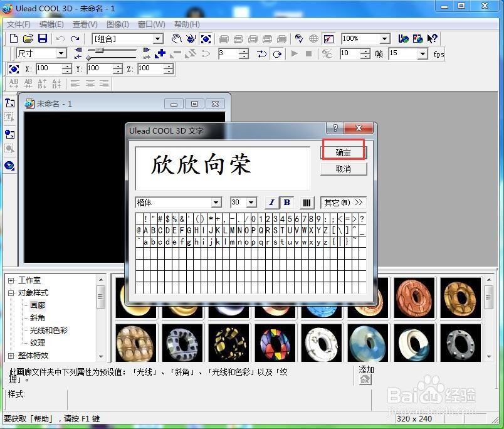504x429 pixels.
Task: Click the text input area with 欣欣向荣
Action: (223, 169)
